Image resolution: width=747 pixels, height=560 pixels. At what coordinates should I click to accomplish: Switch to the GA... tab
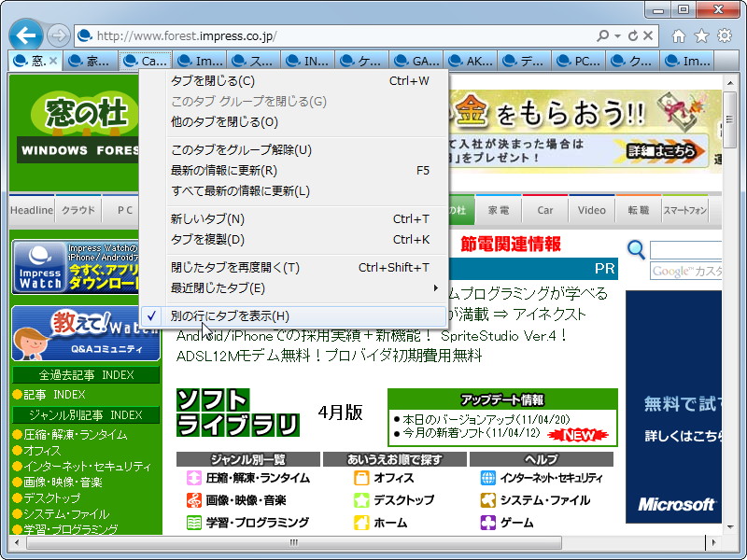pyautogui.click(x=416, y=61)
